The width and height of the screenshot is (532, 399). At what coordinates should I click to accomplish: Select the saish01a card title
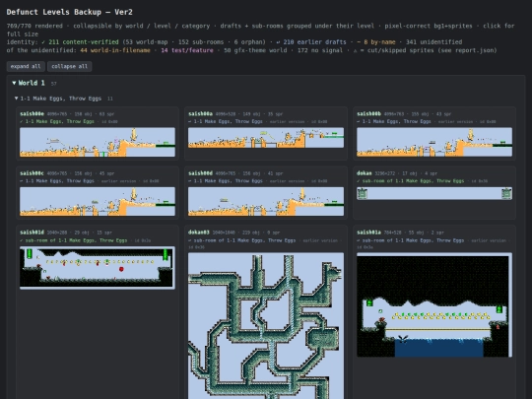point(368,233)
